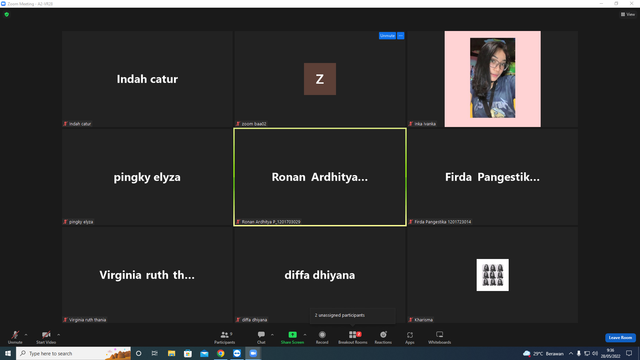Open the video options arrow beside Start Video
640x360 pixels.
(59, 335)
